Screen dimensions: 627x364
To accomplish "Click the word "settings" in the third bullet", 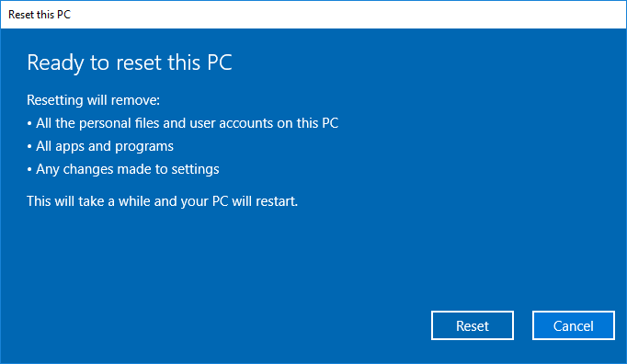I will point(195,170).
